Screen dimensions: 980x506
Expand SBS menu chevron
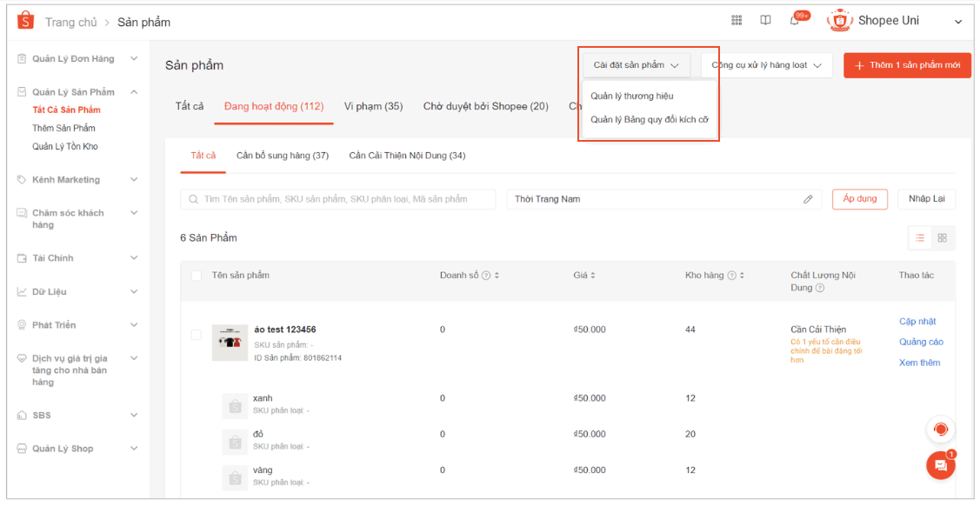pos(134,416)
